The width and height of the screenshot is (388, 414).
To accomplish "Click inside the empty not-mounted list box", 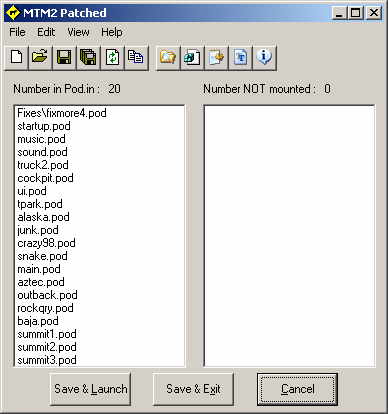I will [x=289, y=236].
